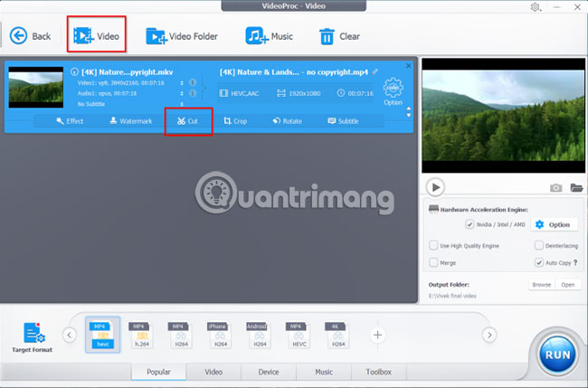Select the MP4 h.264 format preset
Image resolution: width=588 pixels, height=388 pixels.
[141, 335]
